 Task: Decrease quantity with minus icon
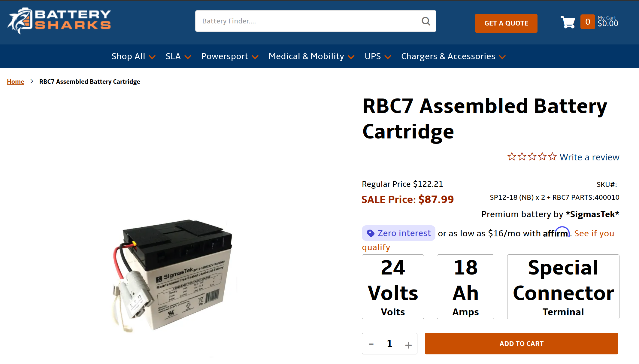(x=371, y=344)
